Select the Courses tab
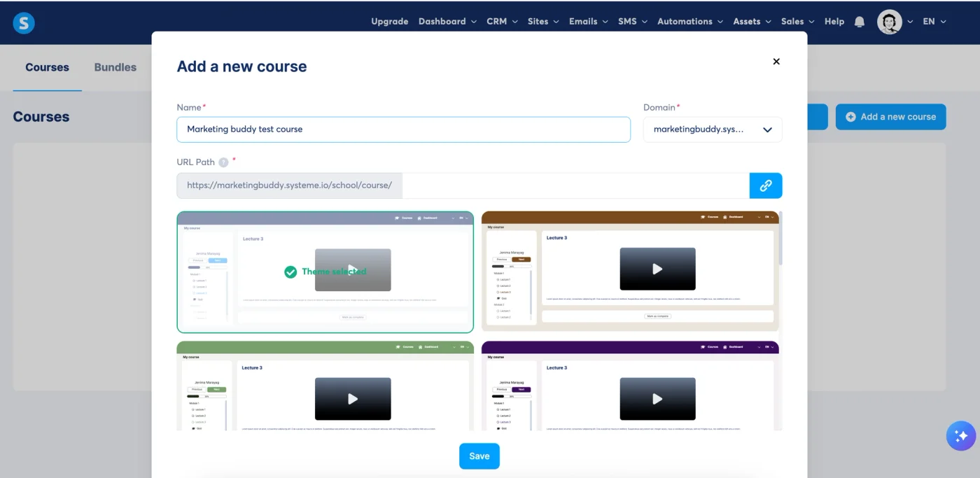Viewport: 980px width, 478px height. [x=47, y=67]
